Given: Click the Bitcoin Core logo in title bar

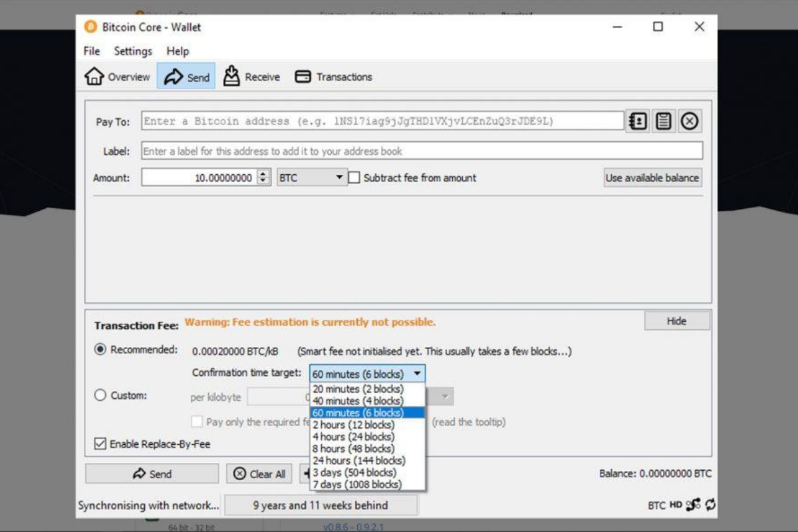Looking at the screenshot, I should pyautogui.click(x=90, y=27).
